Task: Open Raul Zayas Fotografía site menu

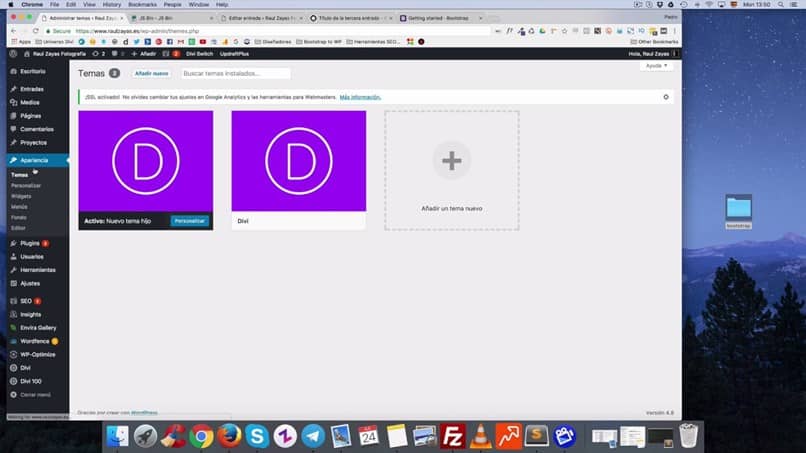Action: (56, 53)
